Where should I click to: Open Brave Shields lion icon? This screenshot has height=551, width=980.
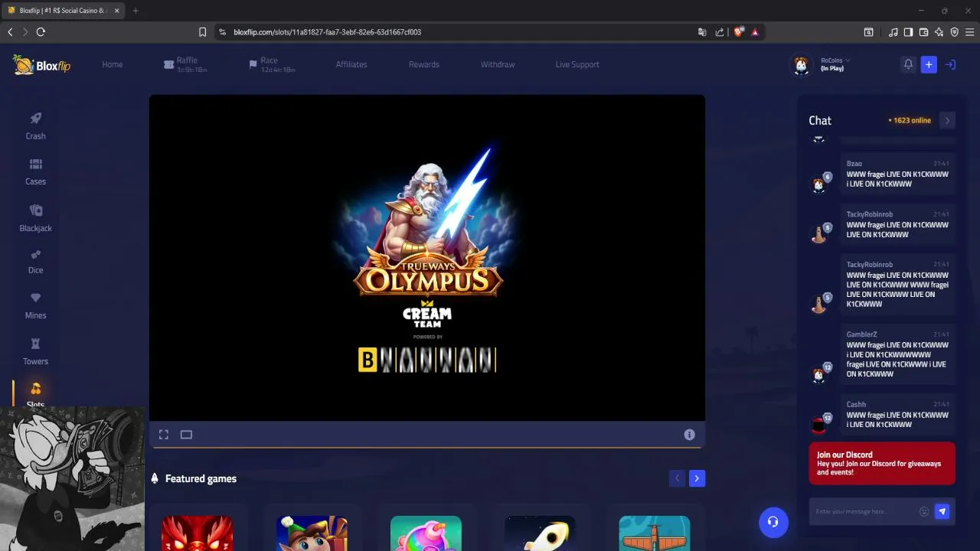click(x=739, y=32)
